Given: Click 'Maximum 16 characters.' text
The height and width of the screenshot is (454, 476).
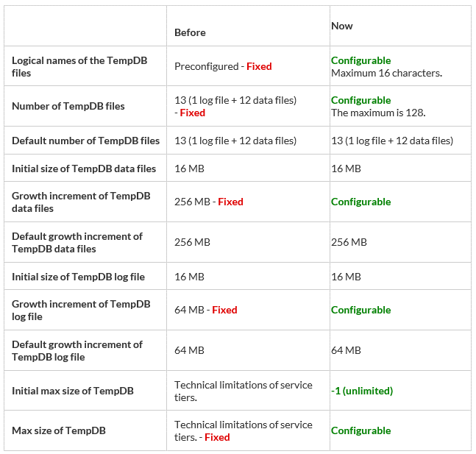Looking at the screenshot, I should pos(386,73).
